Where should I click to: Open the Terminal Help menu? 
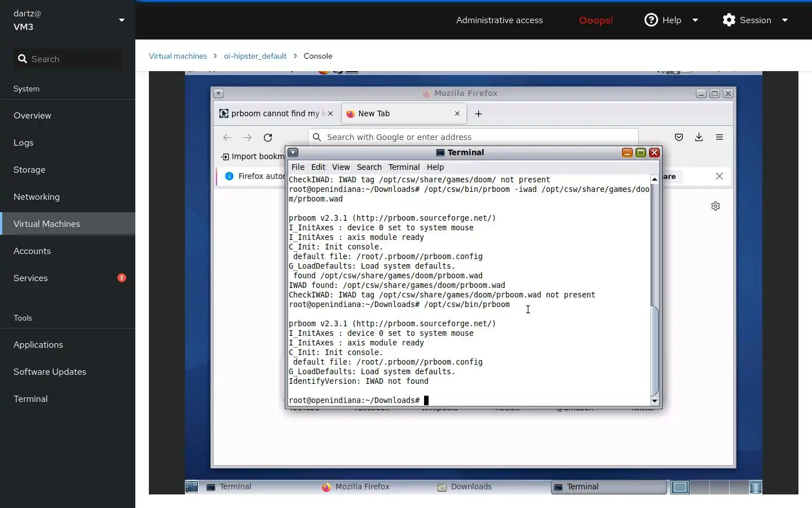coord(435,167)
